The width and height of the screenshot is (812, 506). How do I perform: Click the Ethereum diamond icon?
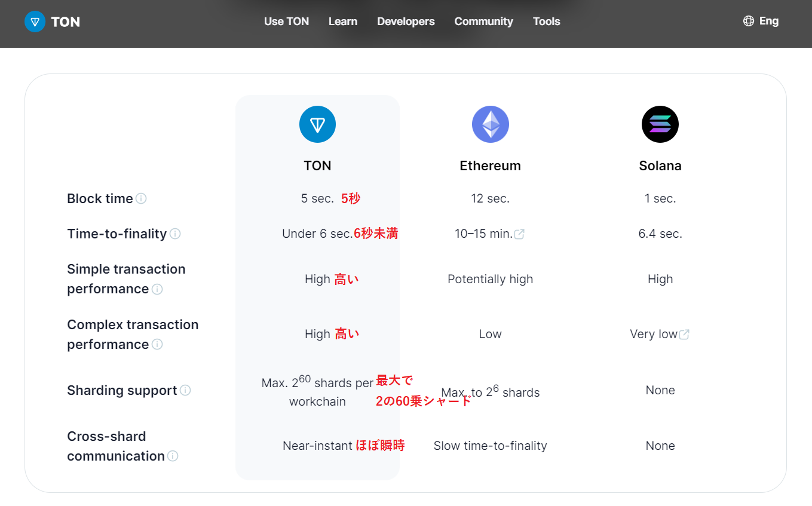pyautogui.click(x=490, y=124)
